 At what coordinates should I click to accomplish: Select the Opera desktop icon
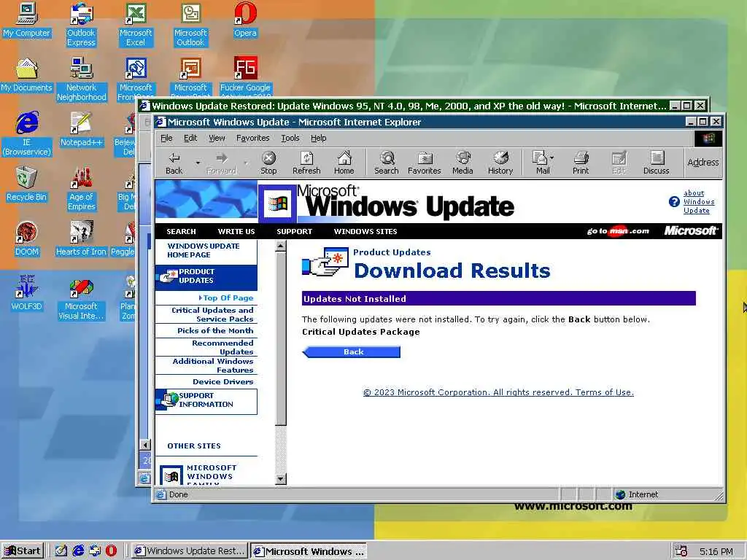pyautogui.click(x=245, y=20)
